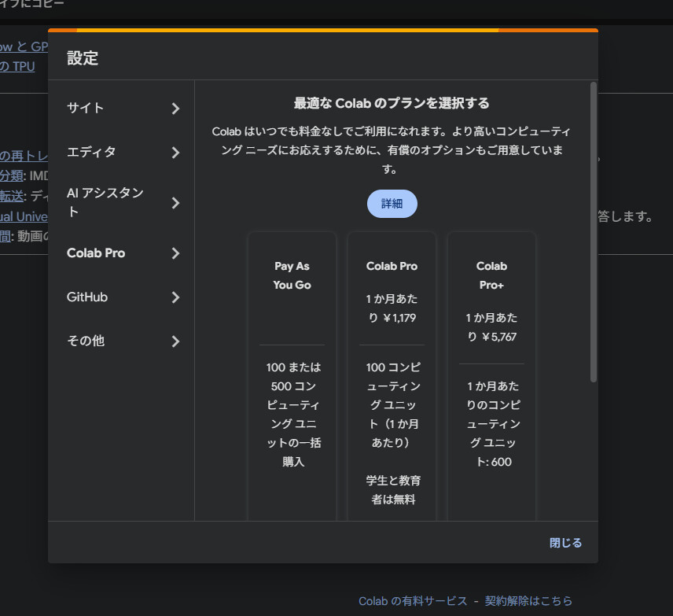Viewport: 673px width, 616px height.
Task: Select the Pay As You Go plan card
Action: click(292, 378)
